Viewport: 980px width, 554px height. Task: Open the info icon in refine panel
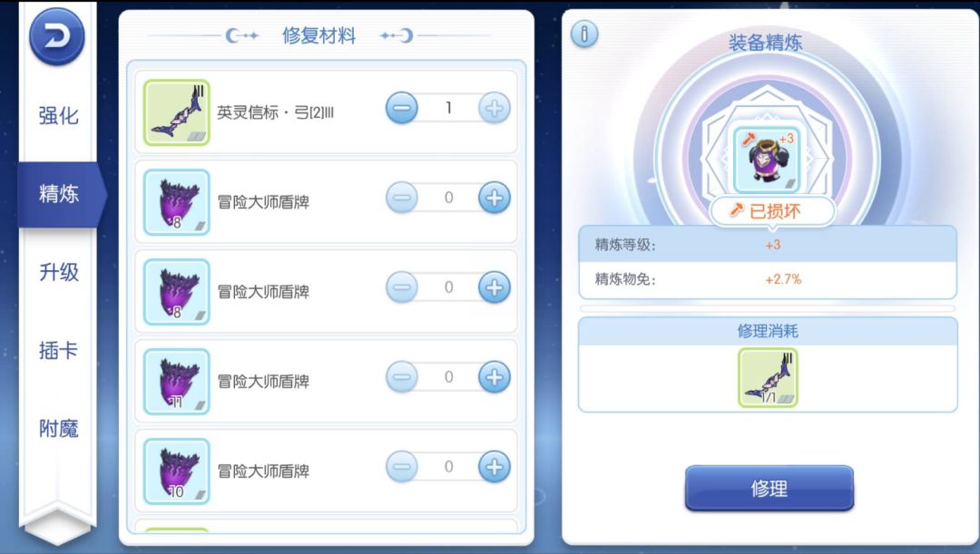(x=584, y=34)
